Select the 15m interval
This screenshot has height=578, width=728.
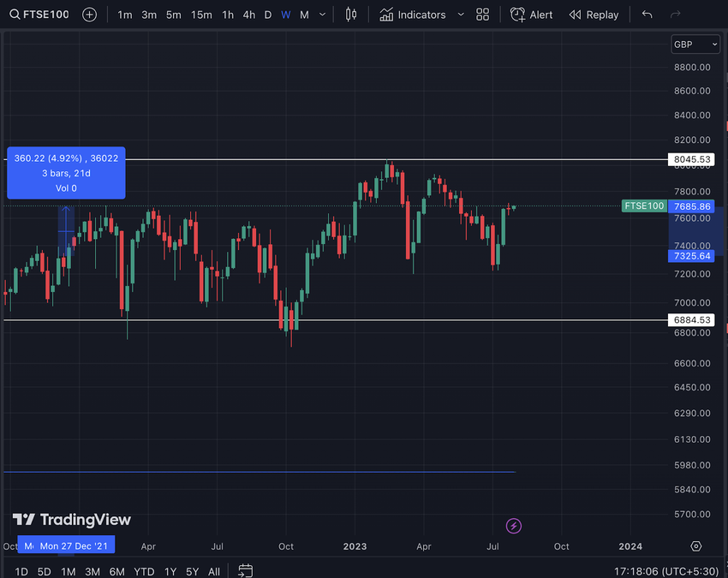coord(201,15)
